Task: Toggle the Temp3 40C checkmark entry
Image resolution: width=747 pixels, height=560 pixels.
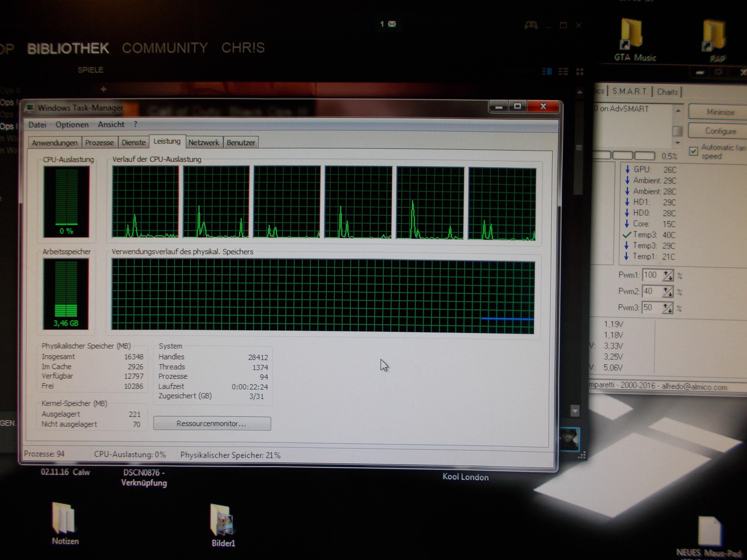Action: pyautogui.click(x=627, y=235)
